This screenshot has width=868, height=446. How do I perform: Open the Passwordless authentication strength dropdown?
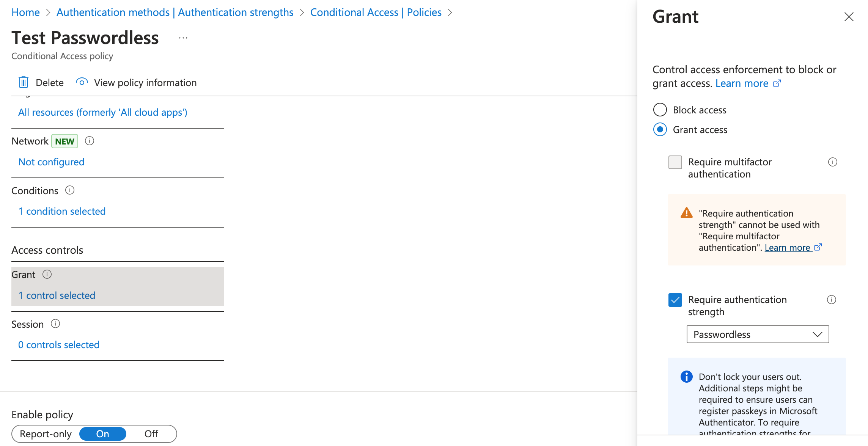758,334
